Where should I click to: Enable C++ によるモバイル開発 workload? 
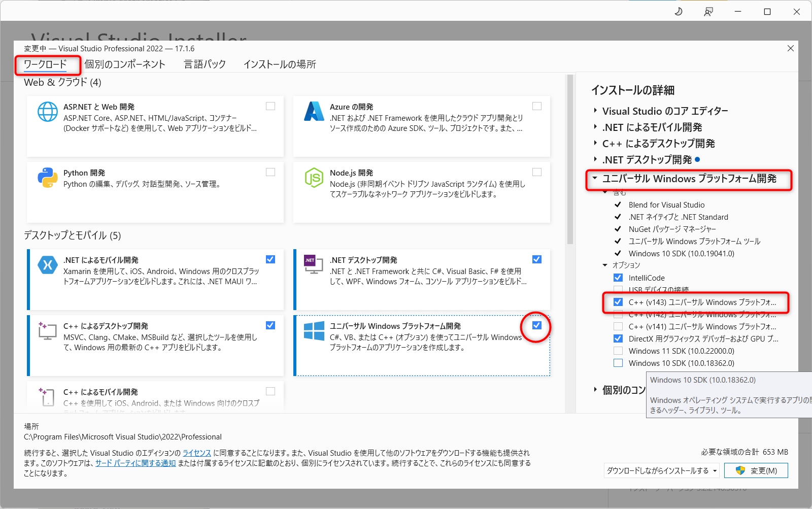[270, 391]
